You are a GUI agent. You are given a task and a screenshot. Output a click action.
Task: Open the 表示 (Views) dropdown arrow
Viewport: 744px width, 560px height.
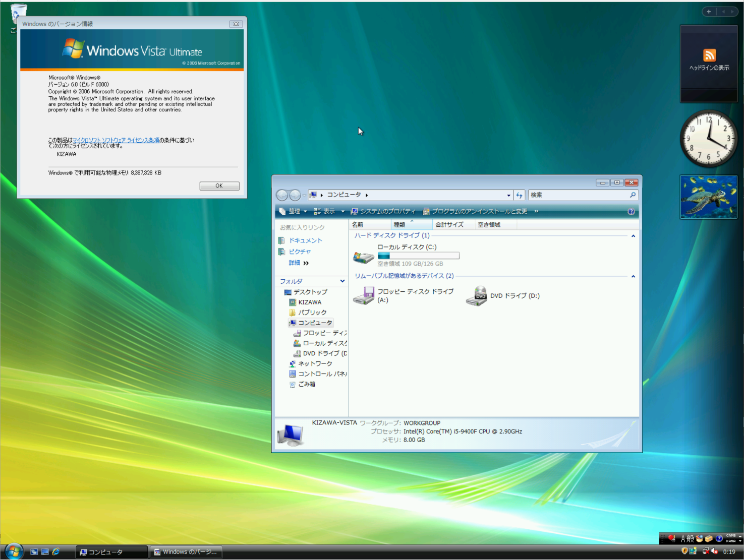click(343, 212)
